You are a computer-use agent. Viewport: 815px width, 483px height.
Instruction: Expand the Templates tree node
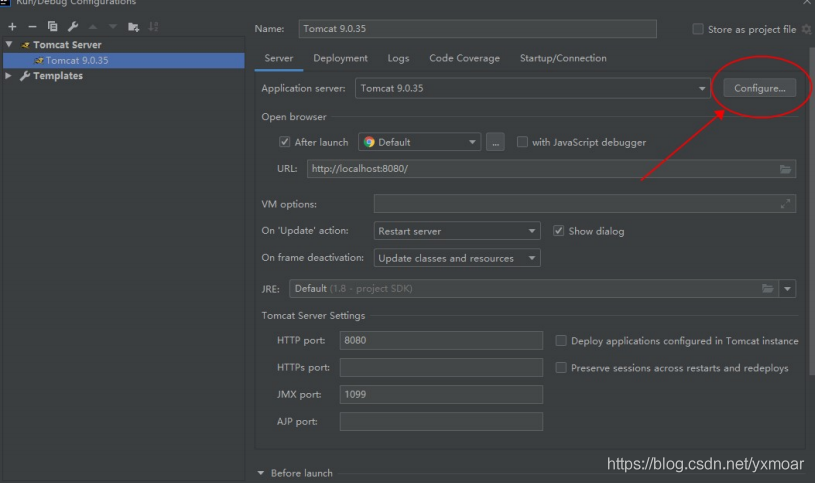coord(8,76)
